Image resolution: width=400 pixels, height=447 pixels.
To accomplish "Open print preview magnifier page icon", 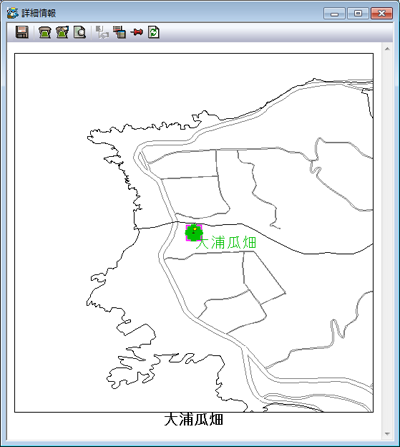I will [x=80, y=32].
